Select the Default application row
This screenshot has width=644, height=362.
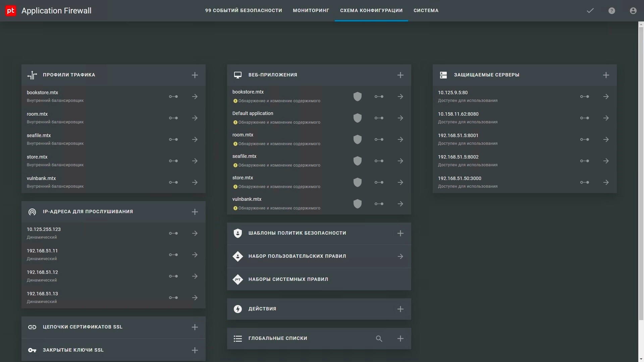coord(319,118)
